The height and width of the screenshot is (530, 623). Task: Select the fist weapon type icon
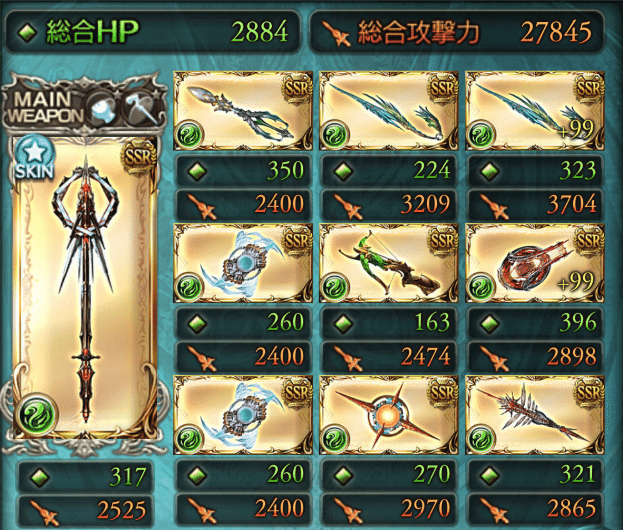point(103,107)
